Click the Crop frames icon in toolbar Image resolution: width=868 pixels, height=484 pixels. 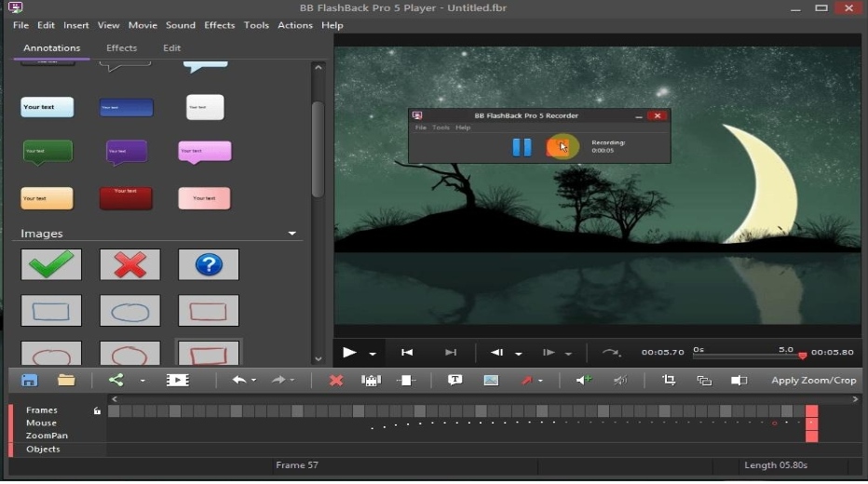click(406, 380)
